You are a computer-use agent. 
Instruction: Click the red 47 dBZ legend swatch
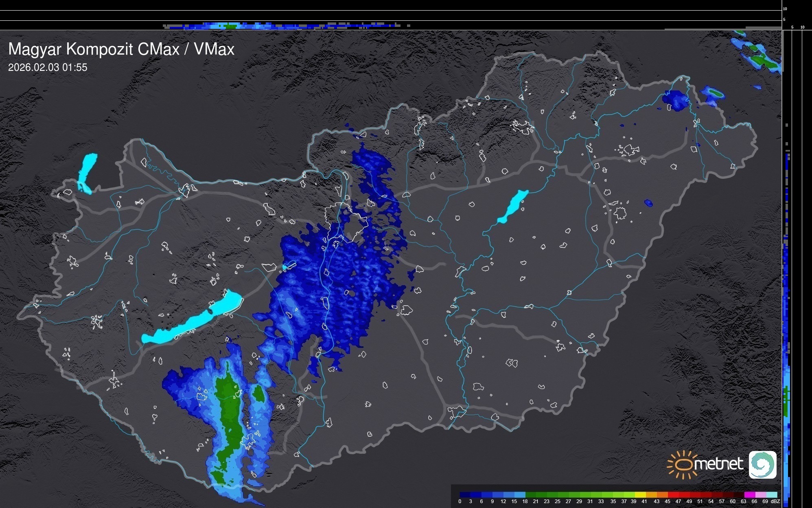tap(684, 495)
